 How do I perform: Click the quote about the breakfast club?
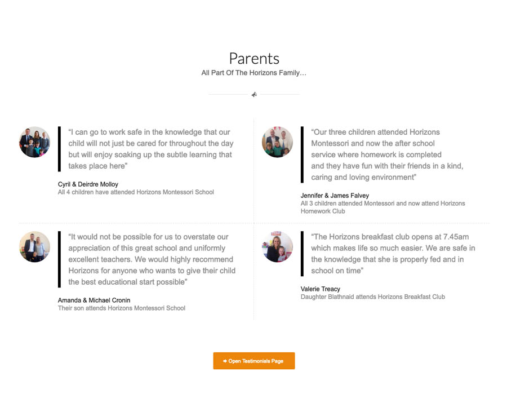(x=393, y=254)
